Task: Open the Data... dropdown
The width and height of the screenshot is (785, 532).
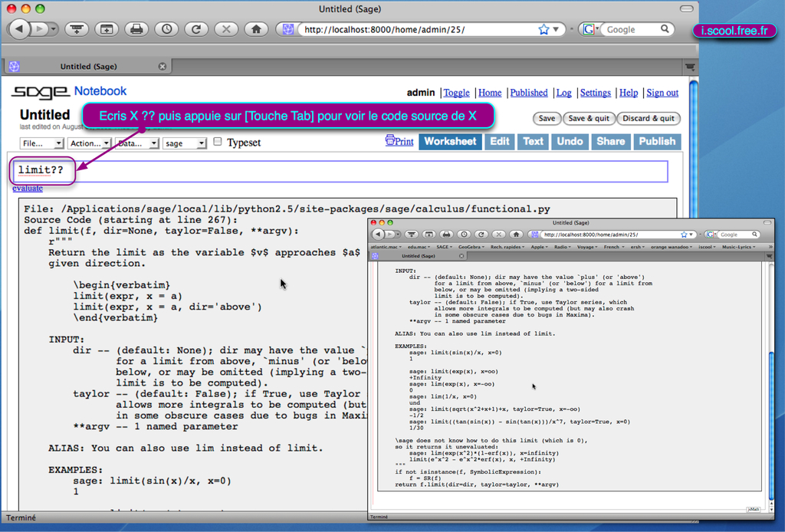Action: (x=136, y=143)
